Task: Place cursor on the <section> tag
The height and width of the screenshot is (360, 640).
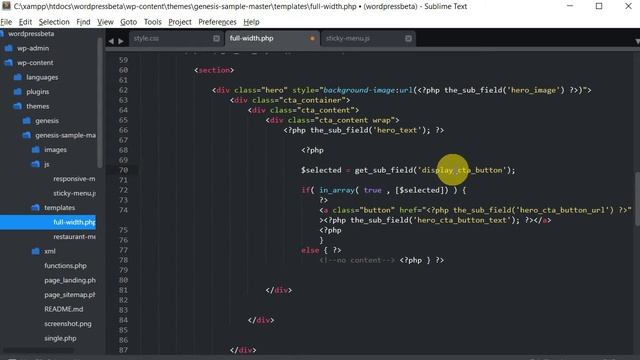Action: point(214,70)
